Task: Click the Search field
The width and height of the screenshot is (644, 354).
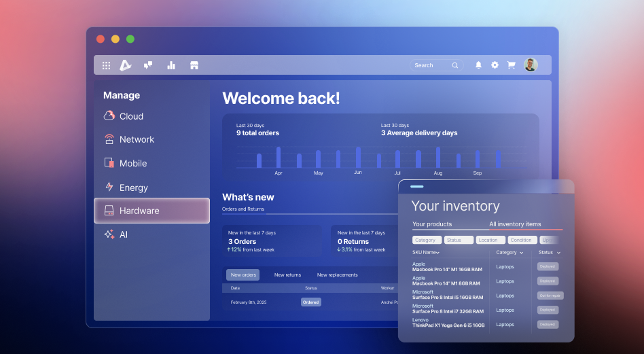Action: [435, 65]
